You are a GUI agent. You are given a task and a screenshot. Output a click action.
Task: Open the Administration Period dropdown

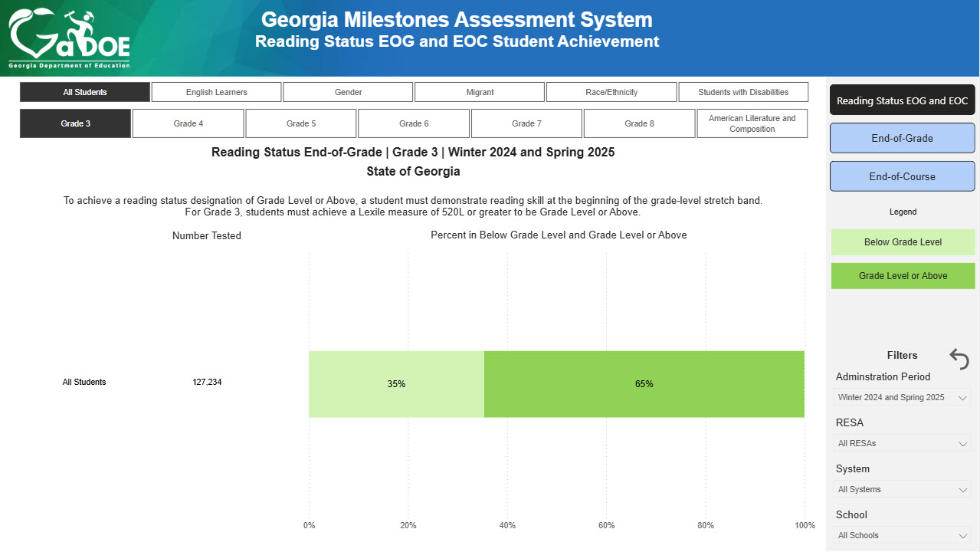902,397
